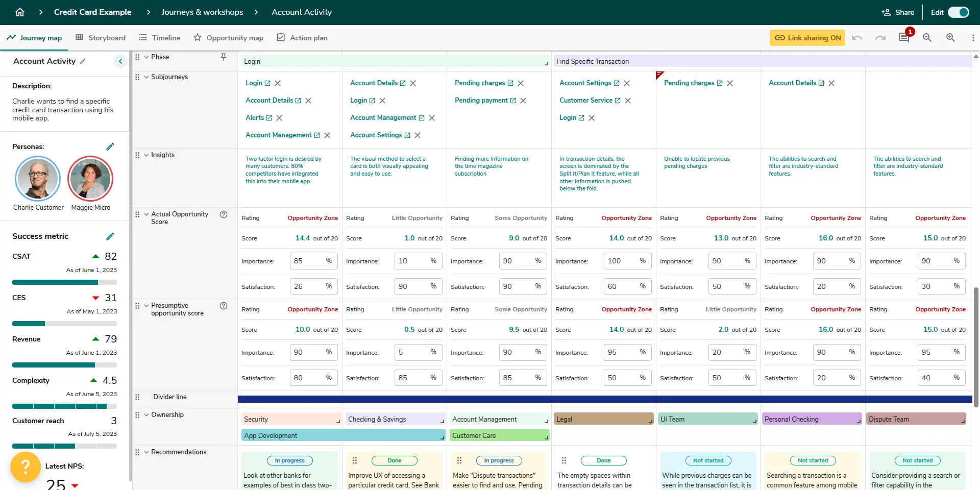This screenshot has height=490, width=980.
Task: Click the home breadcrumb icon
Action: coord(20,12)
